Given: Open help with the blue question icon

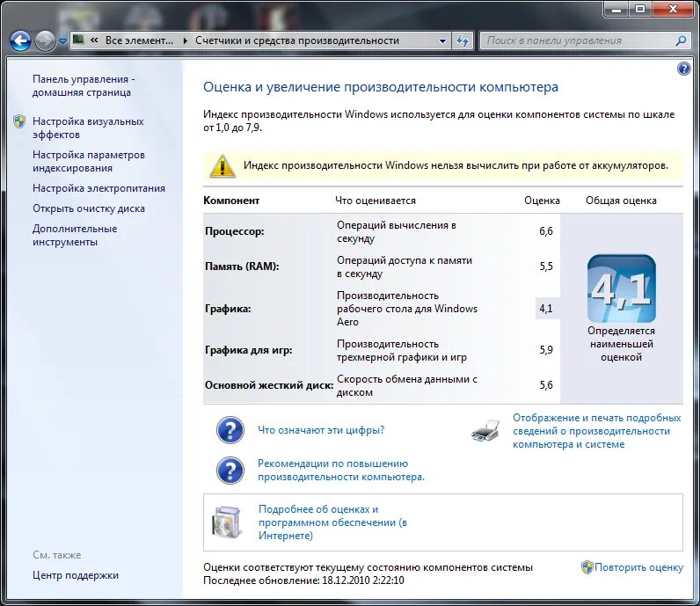Looking at the screenshot, I should click(683, 69).
